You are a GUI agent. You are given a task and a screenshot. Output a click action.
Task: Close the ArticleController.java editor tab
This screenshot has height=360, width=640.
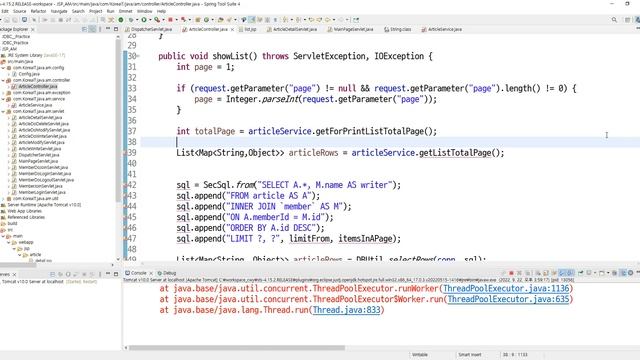(233, 29)
